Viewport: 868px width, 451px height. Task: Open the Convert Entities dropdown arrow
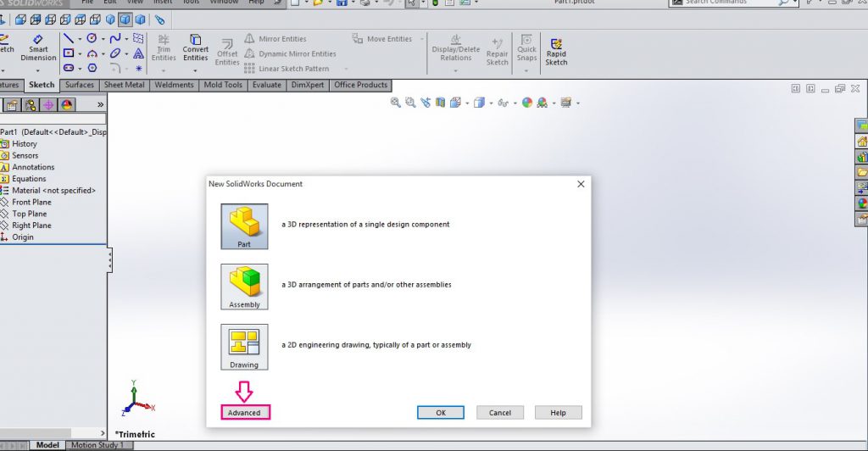click(195, 70)
